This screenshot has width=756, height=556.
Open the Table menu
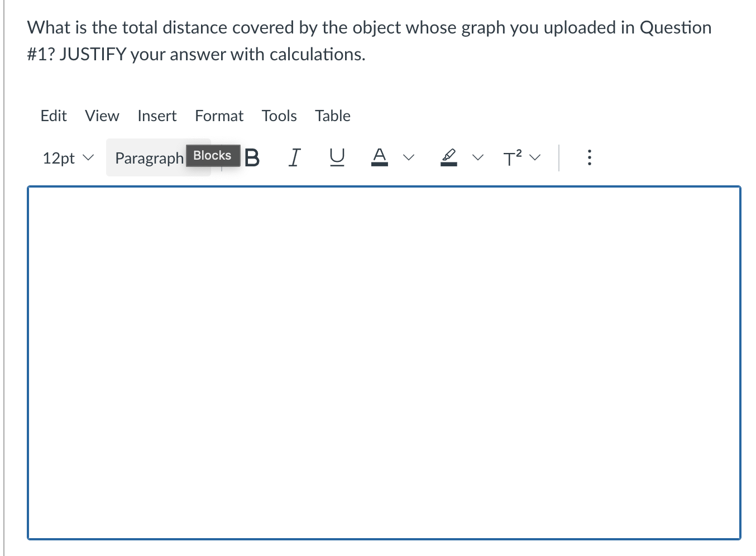332,116
